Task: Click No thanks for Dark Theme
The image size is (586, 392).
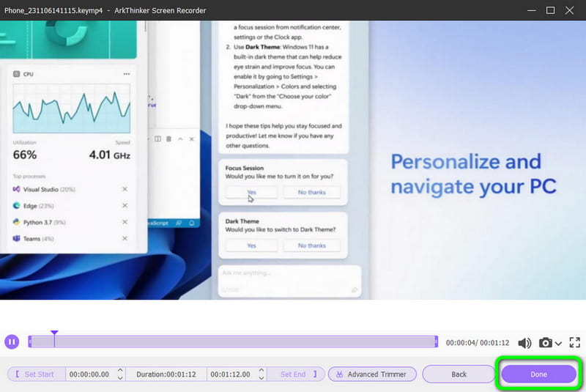Action: point(312,245)
